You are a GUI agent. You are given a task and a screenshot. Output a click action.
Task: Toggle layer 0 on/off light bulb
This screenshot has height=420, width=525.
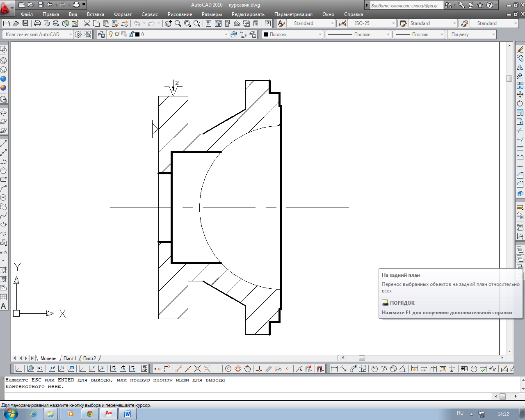click(110, 34)
